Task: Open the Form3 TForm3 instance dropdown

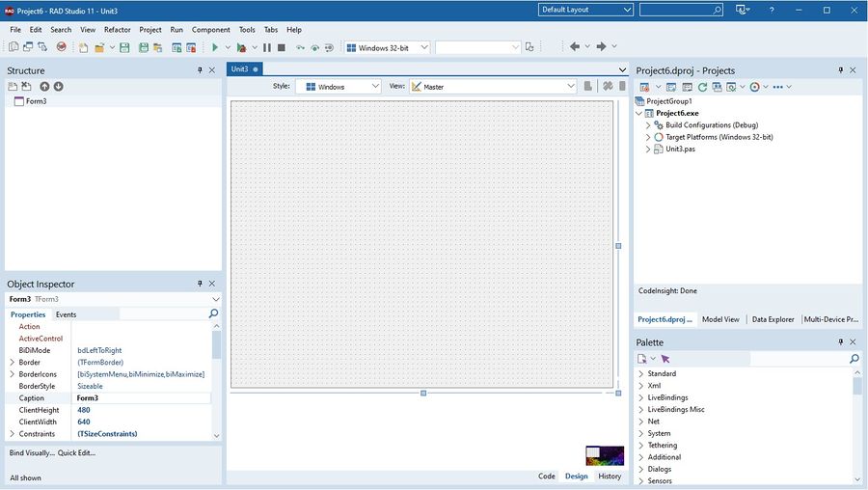Action: pyautogui.click(x=215, y=299)
